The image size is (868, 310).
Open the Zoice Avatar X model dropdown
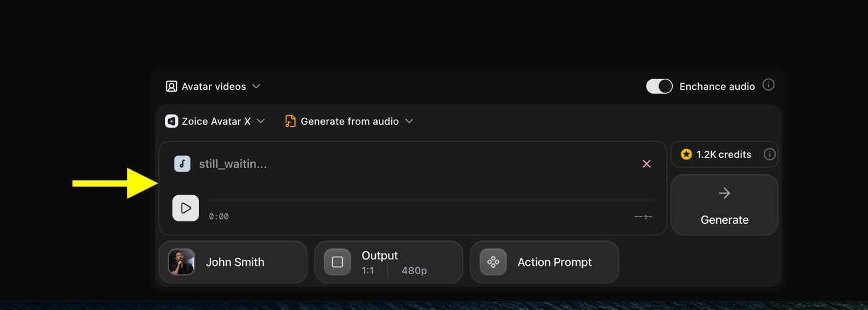pos(215,121)
